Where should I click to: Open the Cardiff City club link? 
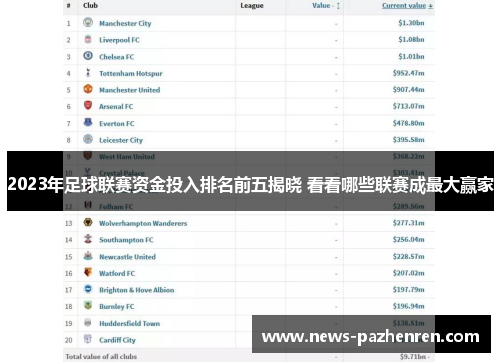[x=117, y=340]
